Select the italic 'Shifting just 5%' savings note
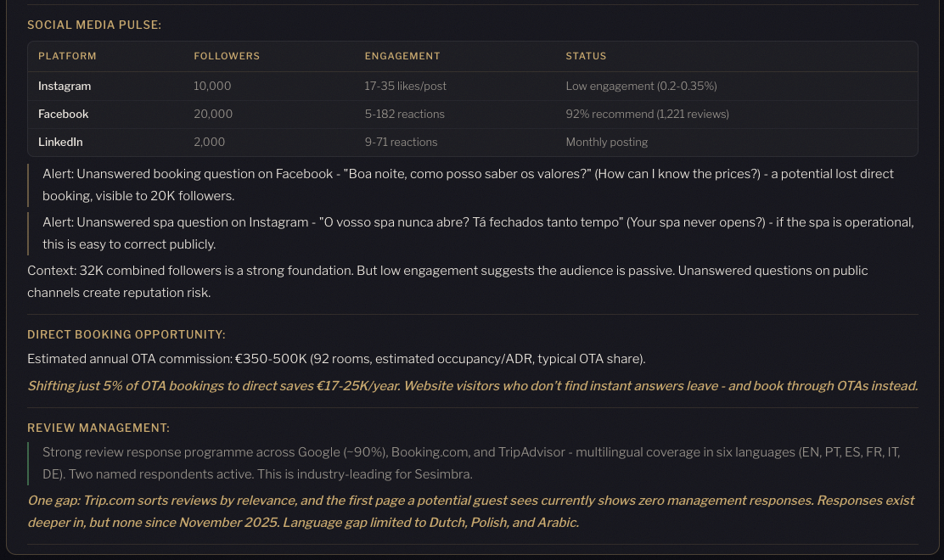 click(x=472, y=386)
